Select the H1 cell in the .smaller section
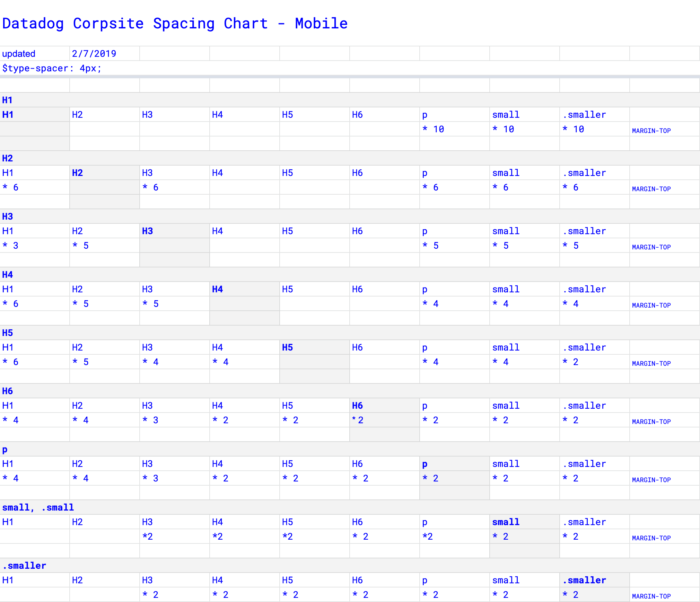Viewport: 700px width, 602px height. pyautogui.click(x=35, y=580)
